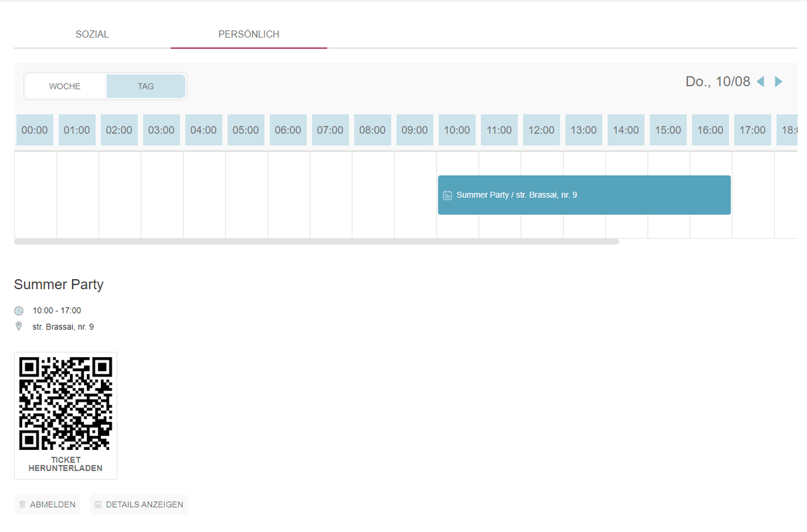This screenshot has height=532, width=807.
Task: Go to previous day arrow
Action: point(761,82)
